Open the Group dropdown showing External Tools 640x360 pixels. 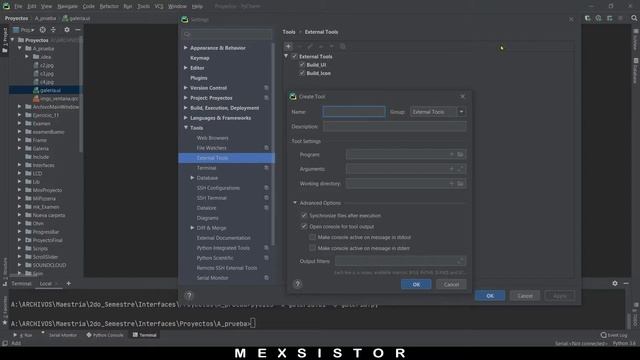click(438, 112)
